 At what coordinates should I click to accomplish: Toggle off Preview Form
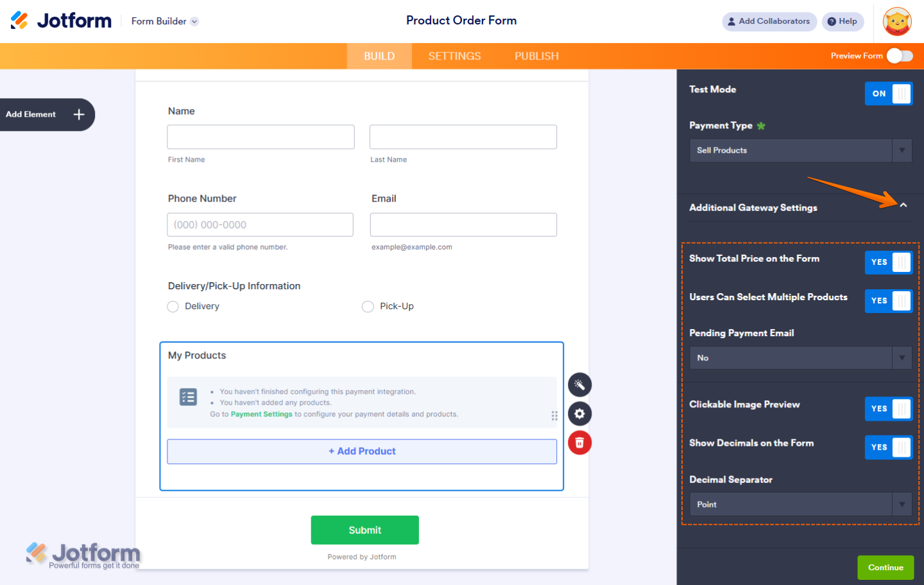point(898,56)
